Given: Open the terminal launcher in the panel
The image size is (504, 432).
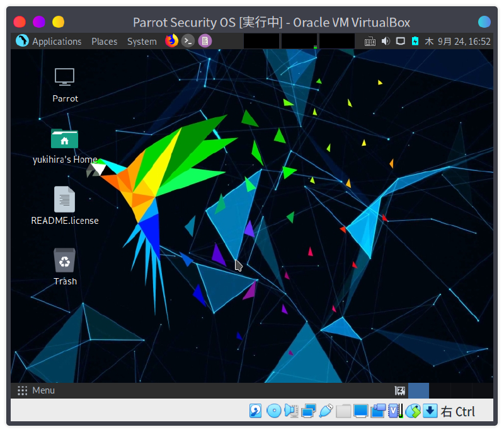Looking at the screenshot, I should pyautogui.click(x=188, y=41).
